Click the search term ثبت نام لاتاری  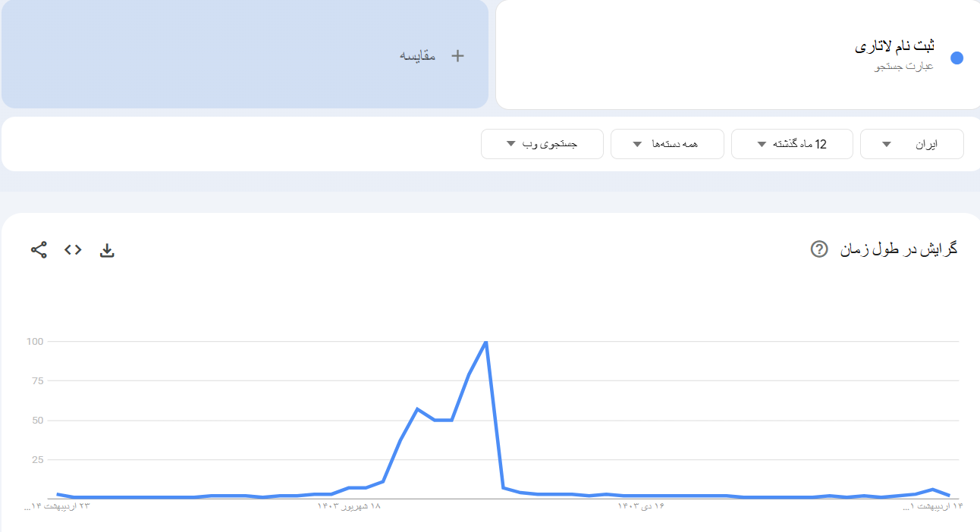[894, 46]
